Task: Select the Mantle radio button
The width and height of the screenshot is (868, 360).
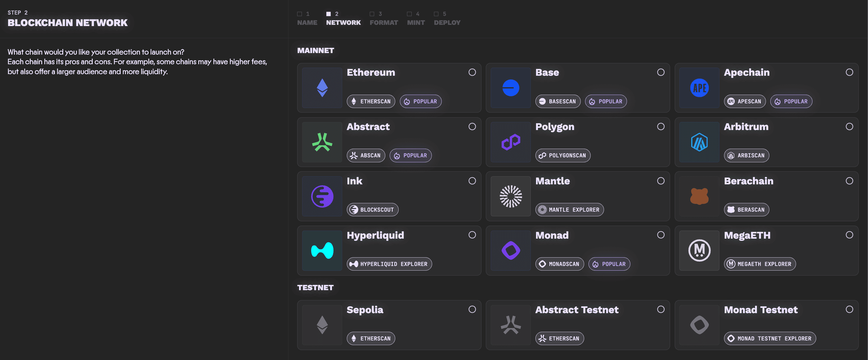Action: (661, 181)
